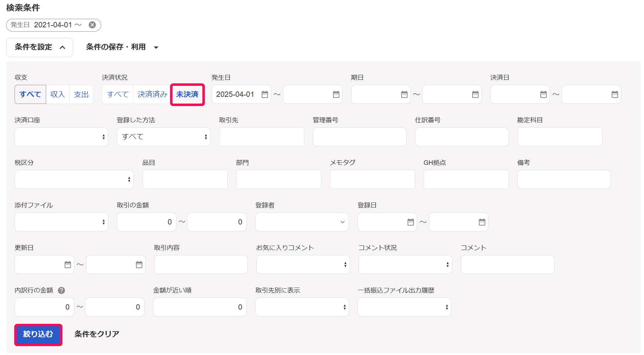This screenshot has height=355, width=644.
Task: Click the 内訳行の金額 minimum field
Action: [x=44, y=307]
